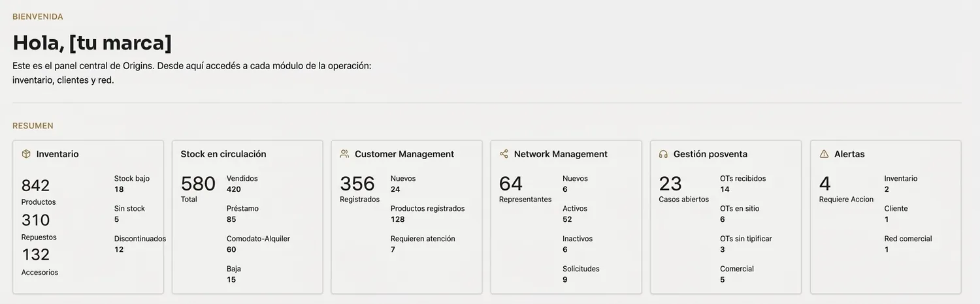The image size is (980, 304).
Task: Click the Inventario box icon
Action: pyautogui.click(x=26, y=154)
